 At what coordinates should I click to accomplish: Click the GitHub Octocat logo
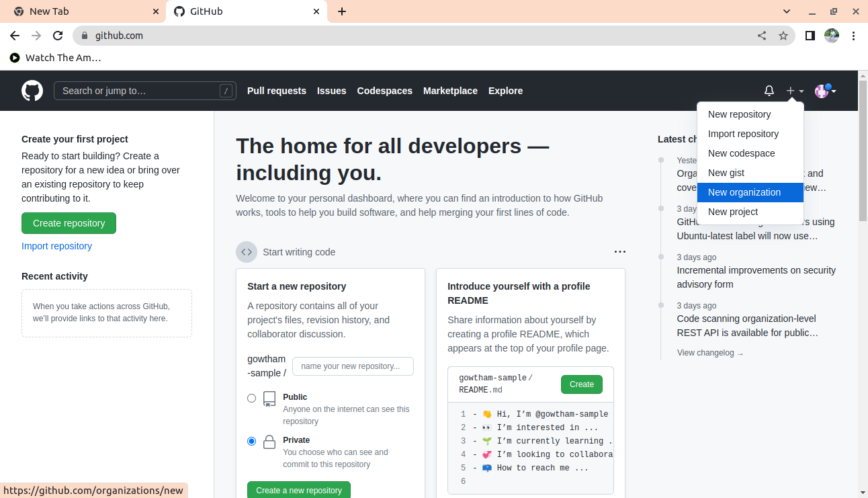pos(32,91)
